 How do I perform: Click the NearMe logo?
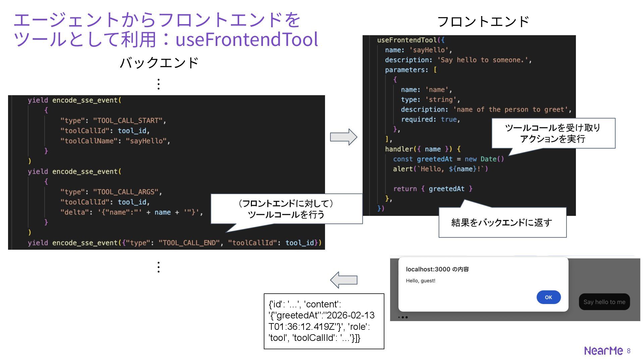(x=603, y=351)
